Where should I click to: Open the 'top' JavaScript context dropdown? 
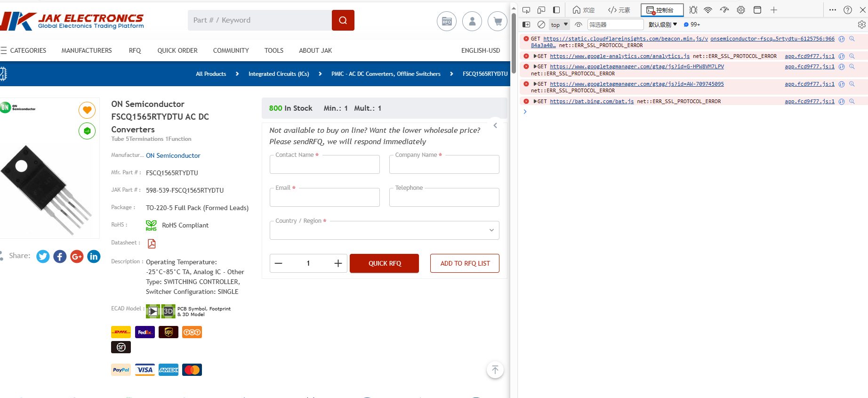tap(559, 24)
